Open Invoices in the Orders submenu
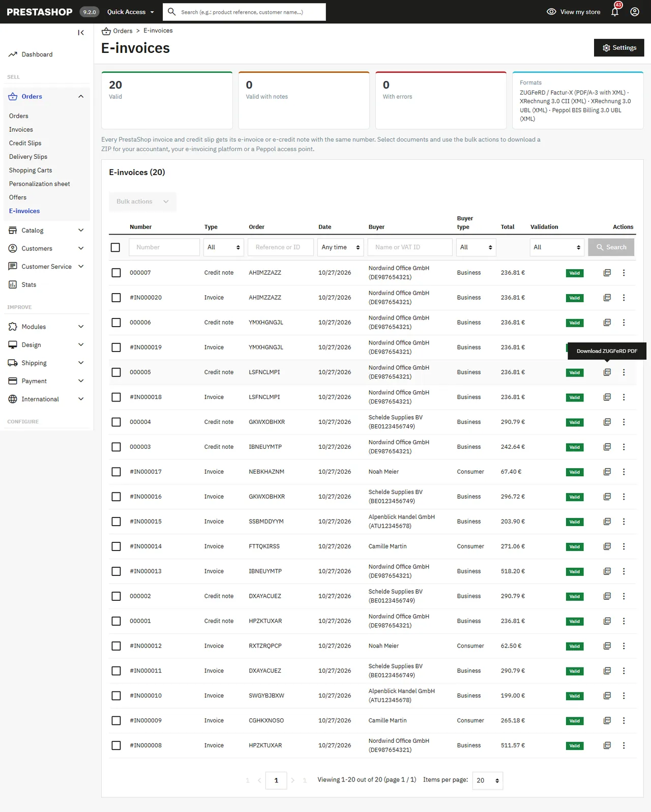The width and height of the screenshot is (651, 812). (x=21, y=130)
